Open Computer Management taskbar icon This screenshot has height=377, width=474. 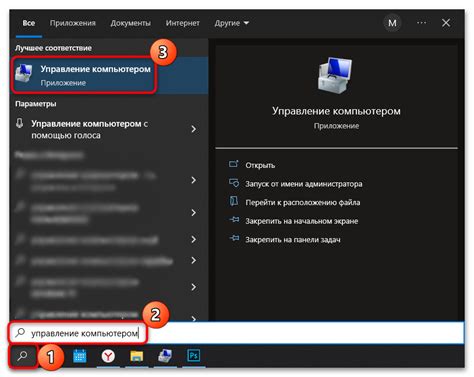click(x=165, y=356)
